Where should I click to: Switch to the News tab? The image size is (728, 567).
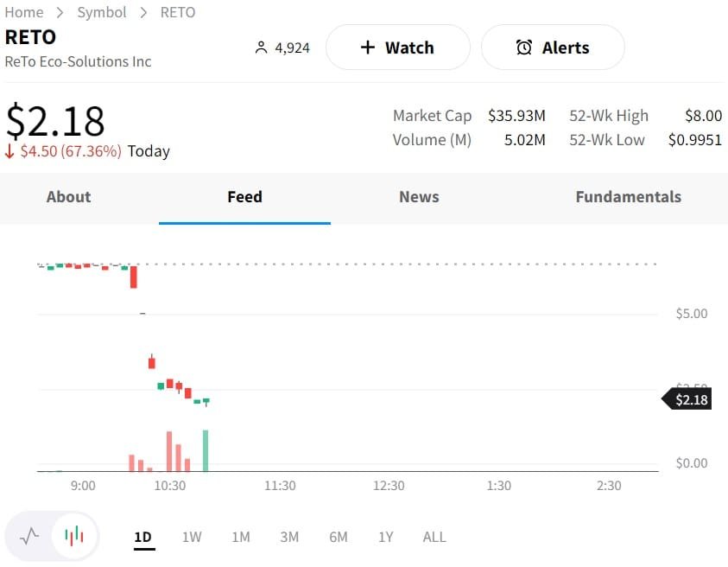click(x=419, y=197)
